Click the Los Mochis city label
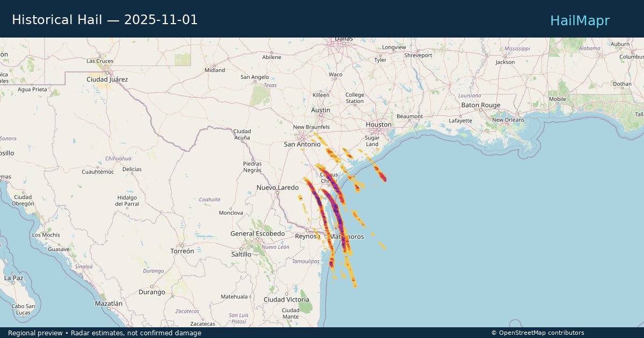Image resolution: width=644 pixels, height=338 pixels. coord(46,235)
